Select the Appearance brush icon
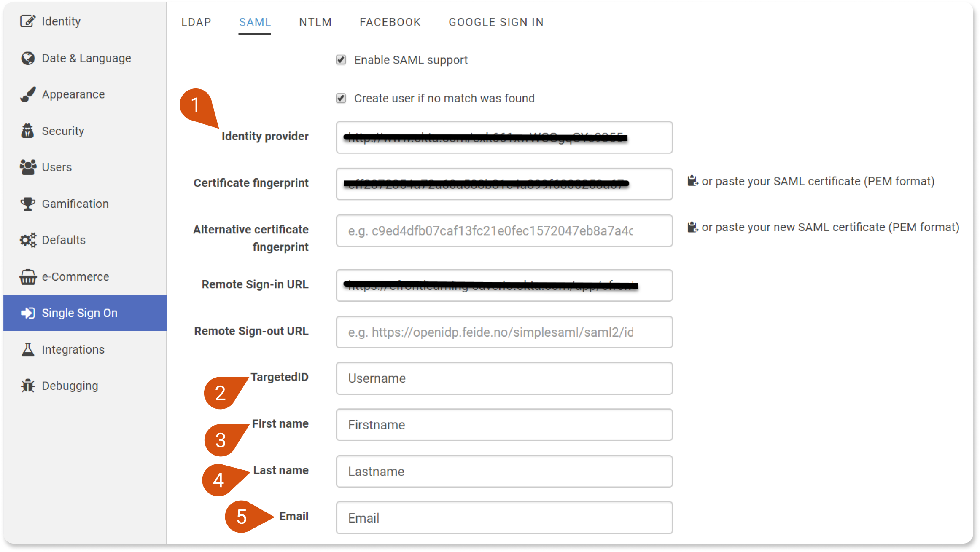980x552 pixels. 28,94
